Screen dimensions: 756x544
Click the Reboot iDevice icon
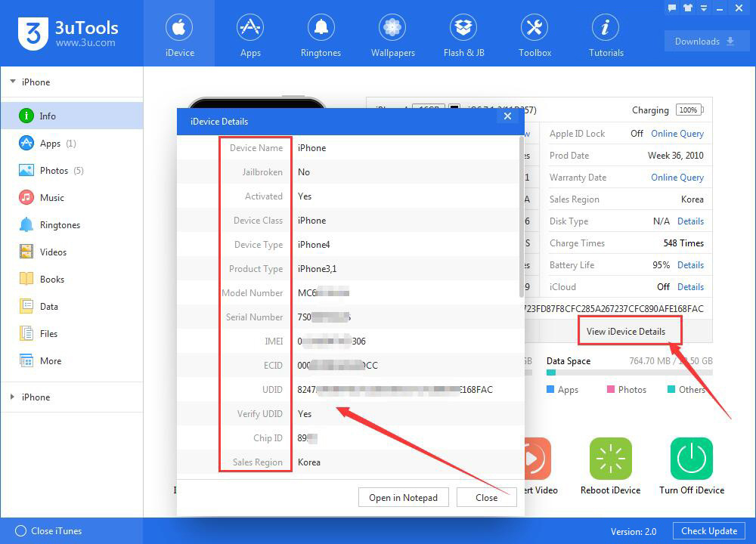610,459
